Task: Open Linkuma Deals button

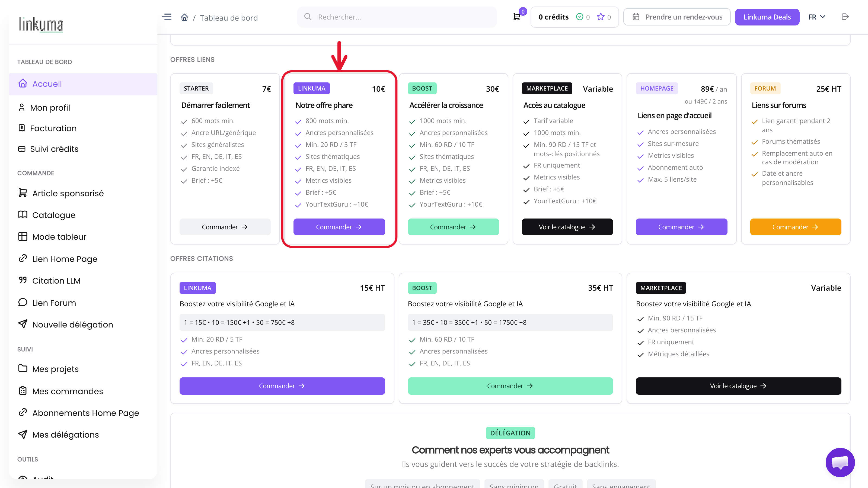Action: tap(767, 17)
